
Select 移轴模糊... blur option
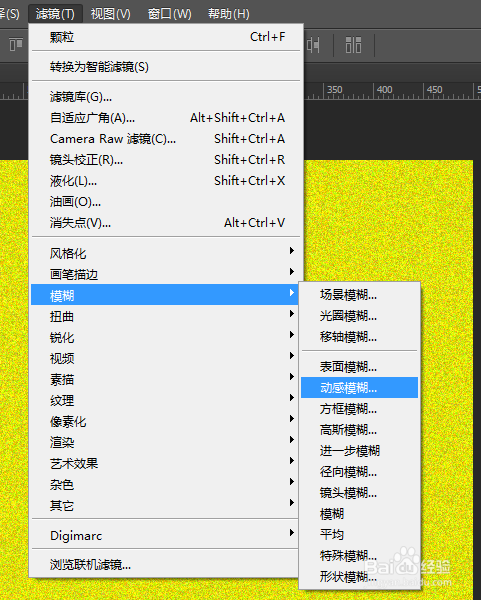coord(359,337)
